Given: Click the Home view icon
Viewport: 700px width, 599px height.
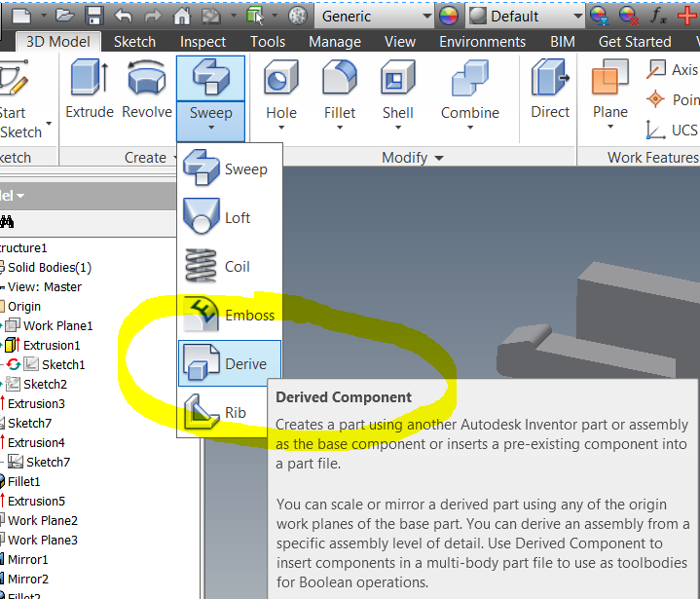Looking at the screenshot, I should [182, 17].
